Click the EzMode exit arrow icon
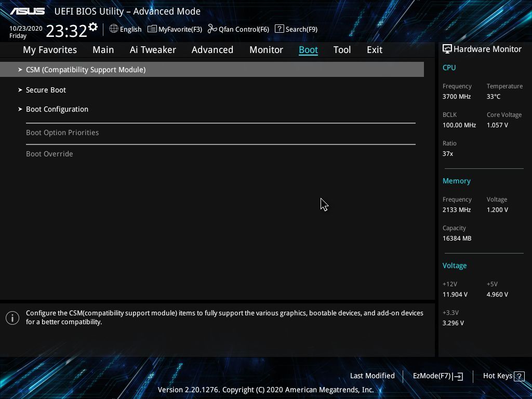 pos(458,376)
